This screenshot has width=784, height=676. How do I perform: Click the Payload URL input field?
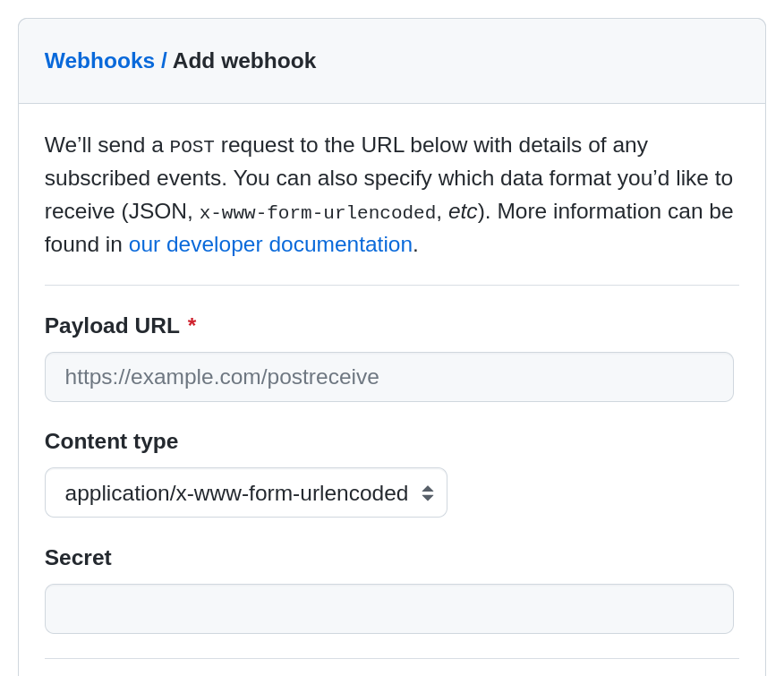389,376
